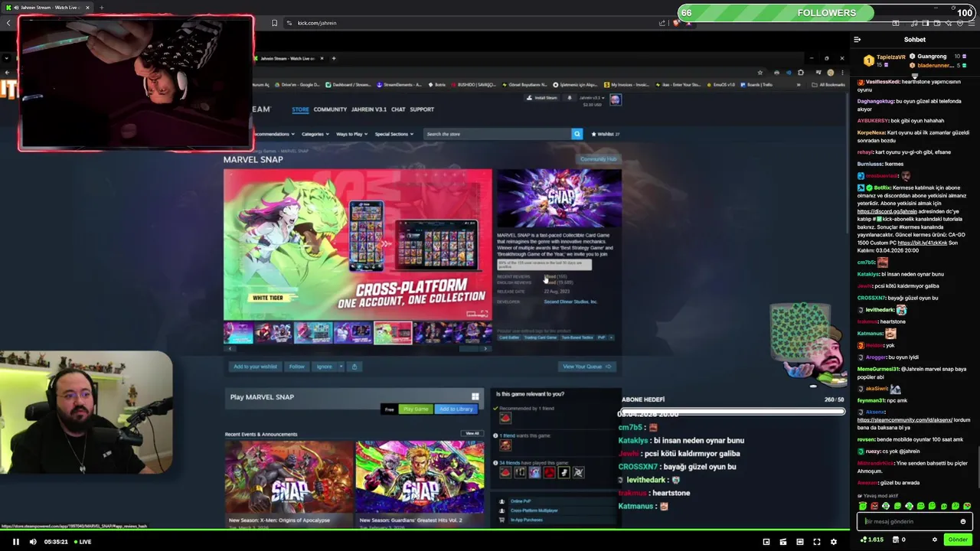This screenshot has width=980, height=551.
Task: Select the first media thumbnail in strip
Action: click(x=238, y=333)
